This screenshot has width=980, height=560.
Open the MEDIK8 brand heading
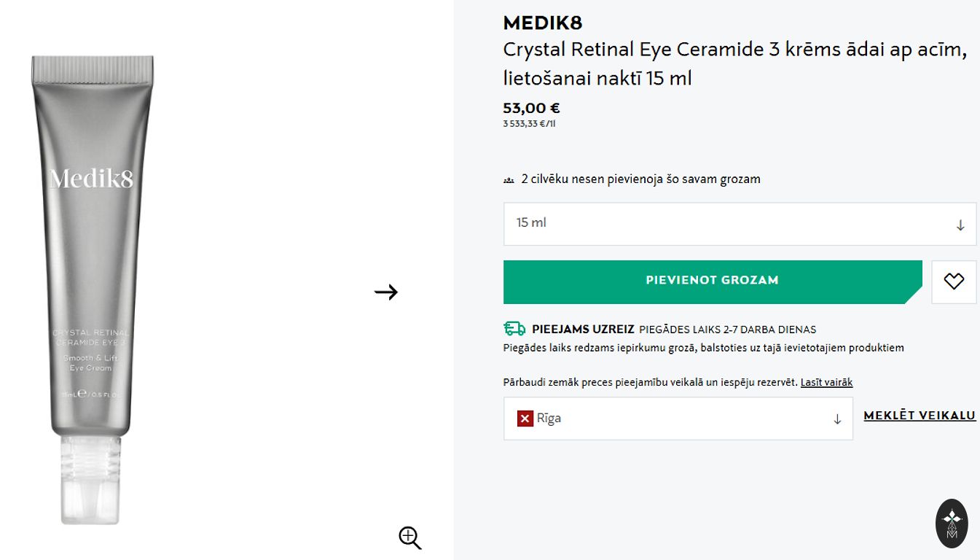click(x=543, y=23)
